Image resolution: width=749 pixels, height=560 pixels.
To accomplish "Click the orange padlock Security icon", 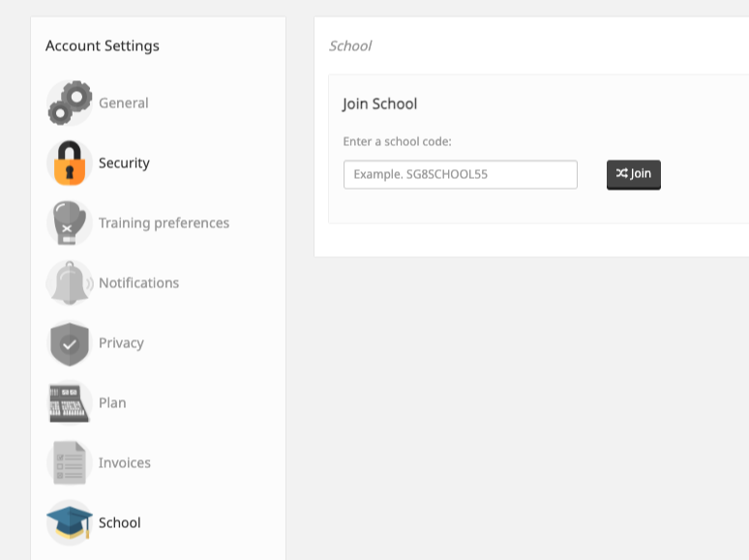I will 70,162.
